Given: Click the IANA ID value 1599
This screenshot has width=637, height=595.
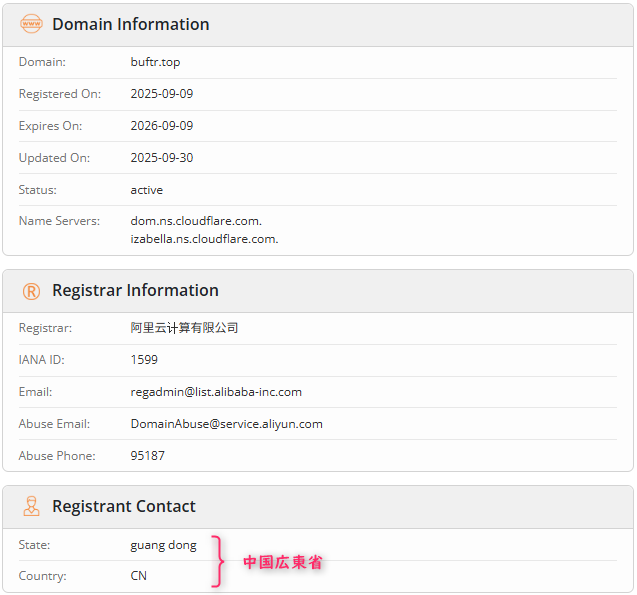Looking at the screenshot, I should pyautogui.click(x=144, y=360).
